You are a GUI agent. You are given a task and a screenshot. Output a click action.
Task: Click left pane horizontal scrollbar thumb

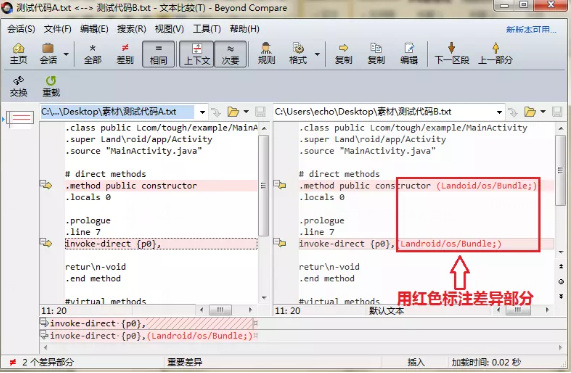click(220, 310)
